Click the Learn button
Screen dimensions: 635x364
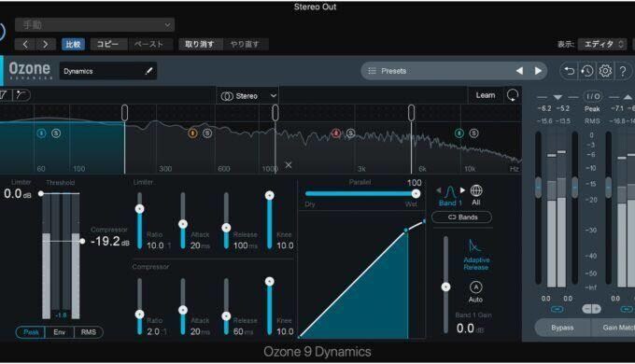pos(486,95)
